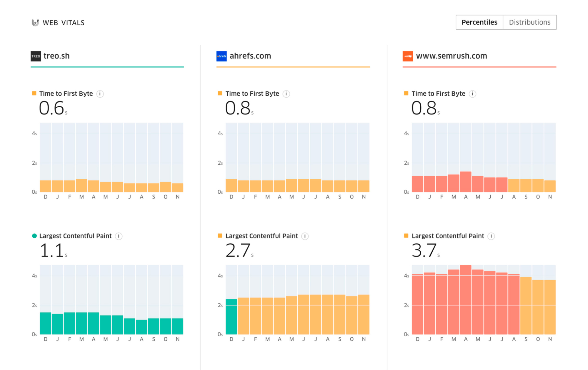Click first M (March) bar in treo.sh TTFB chart
588x370 pixels.
click(x=81, y=185)
